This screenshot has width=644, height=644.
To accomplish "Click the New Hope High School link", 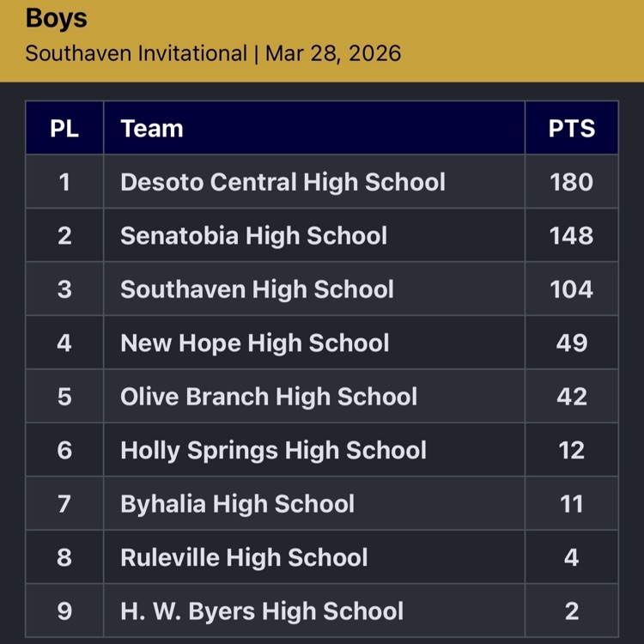I will 254,343.
